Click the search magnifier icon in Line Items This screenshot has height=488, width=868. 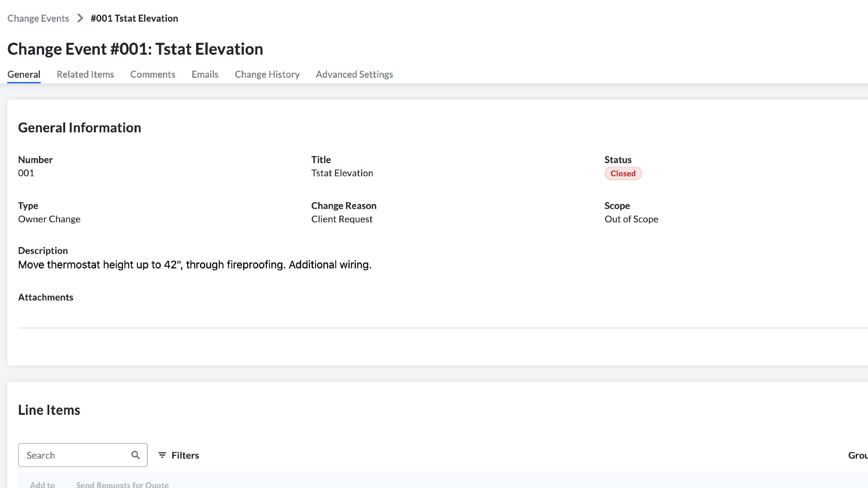[135, 455]
